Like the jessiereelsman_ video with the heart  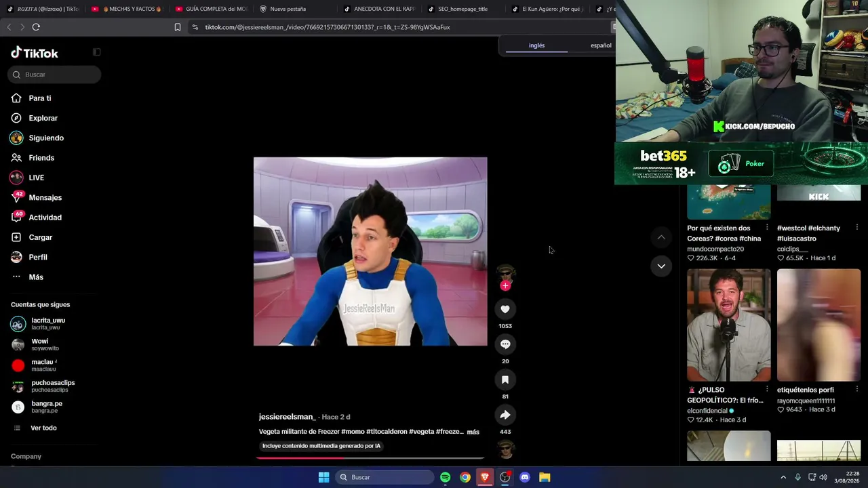tap(505, 309)
